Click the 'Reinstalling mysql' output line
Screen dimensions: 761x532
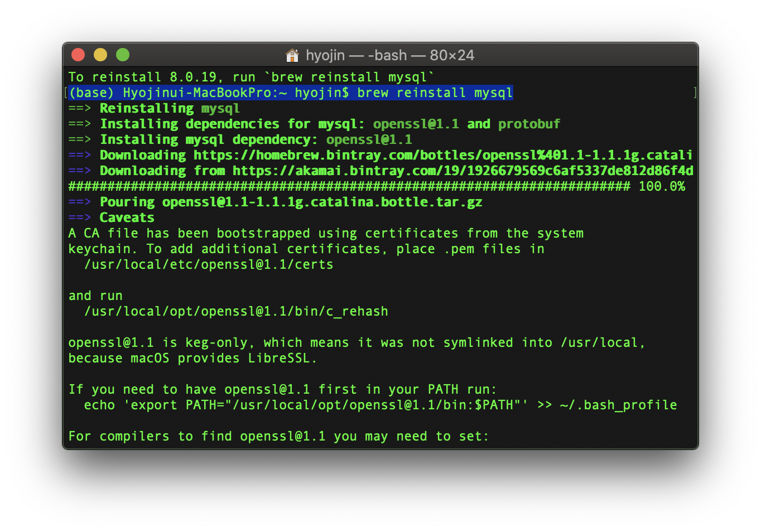click(154, 108)
